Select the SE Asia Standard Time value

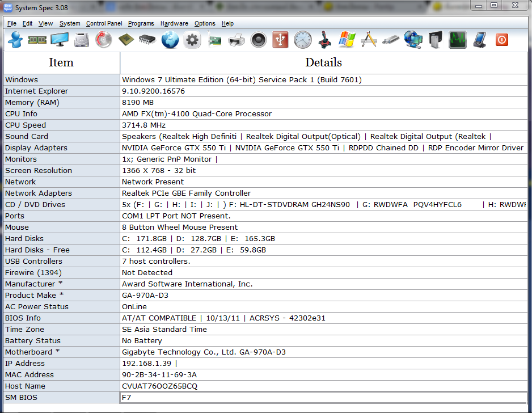coord(164,330)
